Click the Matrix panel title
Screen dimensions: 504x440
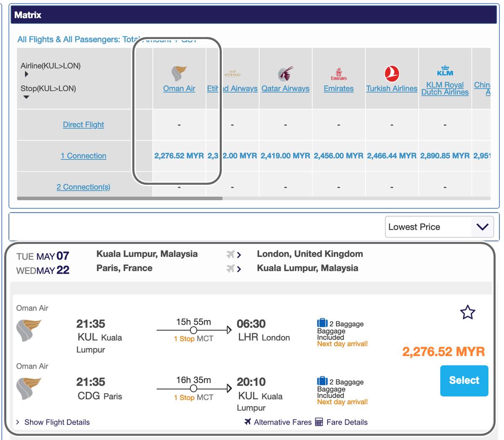(28, 15)
